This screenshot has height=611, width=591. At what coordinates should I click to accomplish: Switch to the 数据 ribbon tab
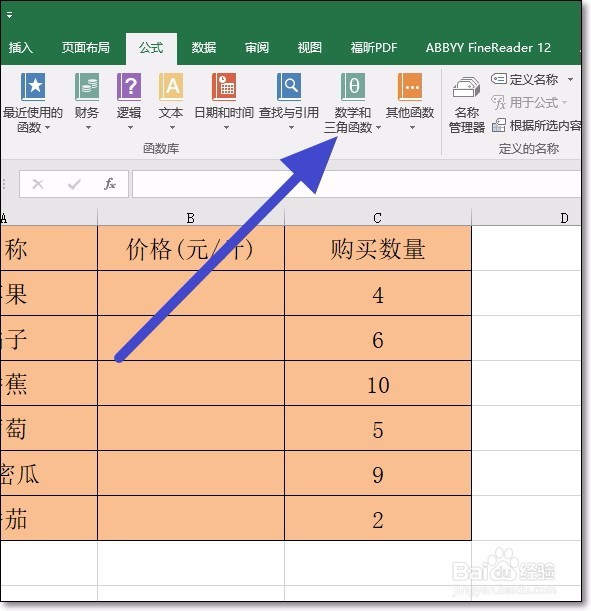click(204, 48)
